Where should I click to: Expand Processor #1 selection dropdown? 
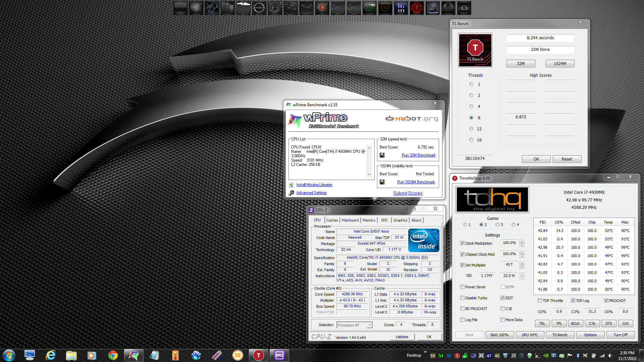pyautogui.click(x=369, y=325)
